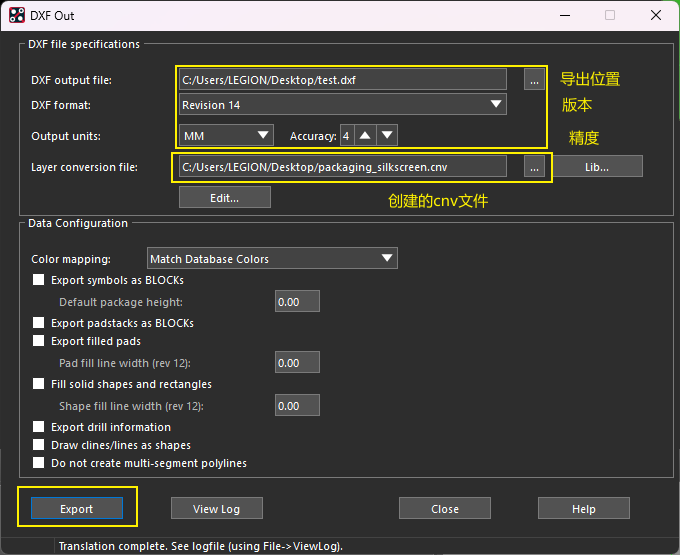Toggle Export padstacks as BLOCKs
Viewport: 680px width, 555px height.
[39, 323]
